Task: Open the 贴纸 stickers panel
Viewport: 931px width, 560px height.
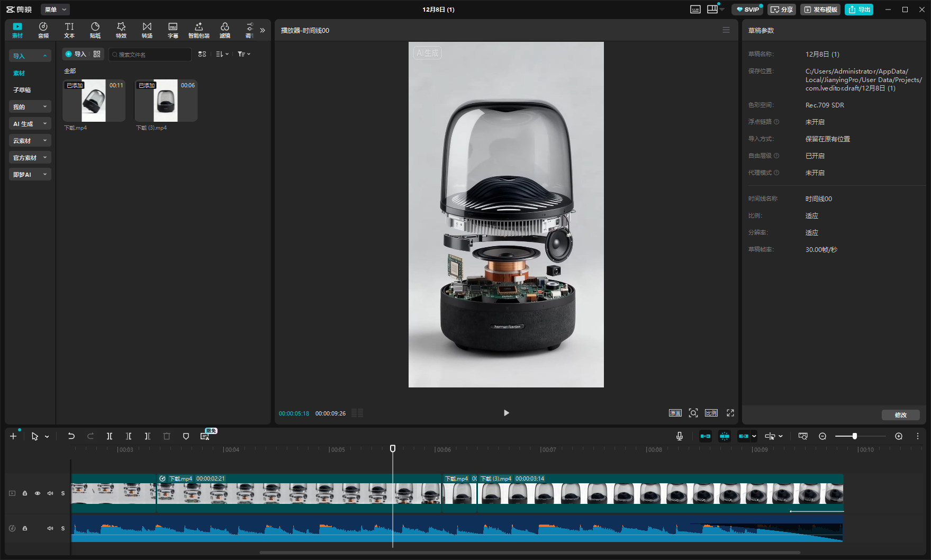Action: [95, 30]
